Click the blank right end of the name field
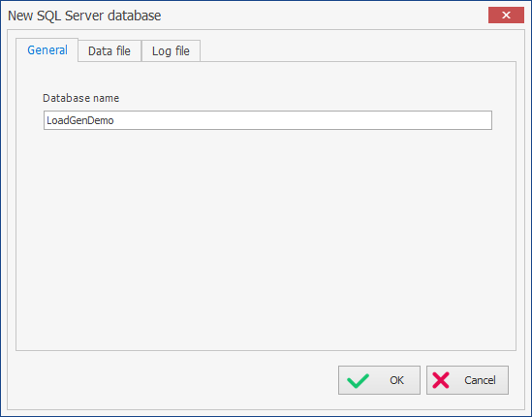The width and height of the screenshot is (532, 417). pyautogui.click(x=441, y=120)
